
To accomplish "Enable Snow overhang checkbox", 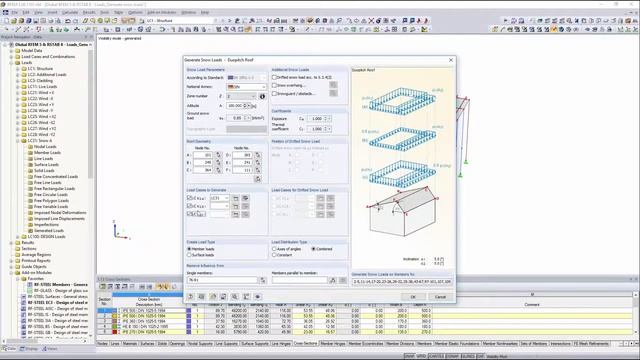I will 274,85.
